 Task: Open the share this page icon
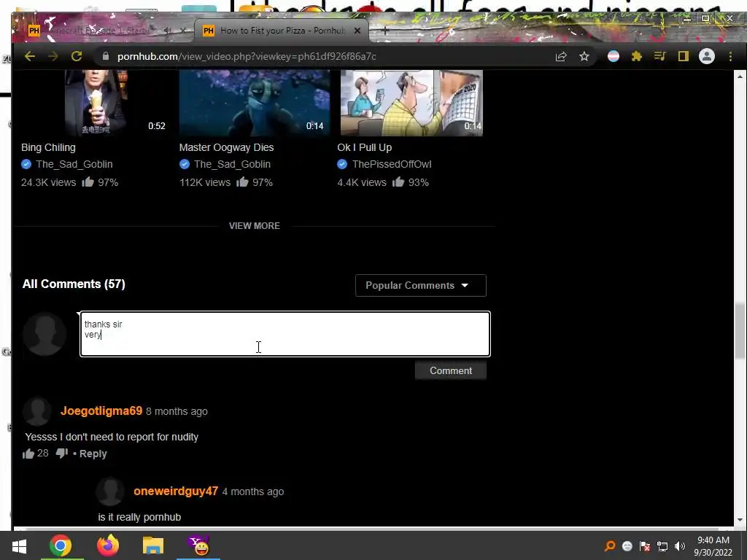[x=561, y=56]
